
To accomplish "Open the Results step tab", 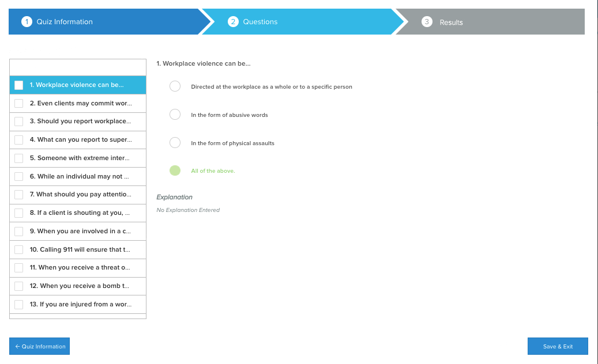I will [x=490, y=22].
